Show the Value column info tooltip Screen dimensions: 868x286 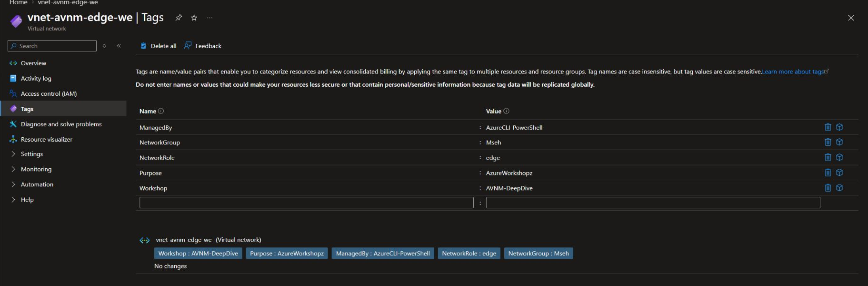pos(506,111)
